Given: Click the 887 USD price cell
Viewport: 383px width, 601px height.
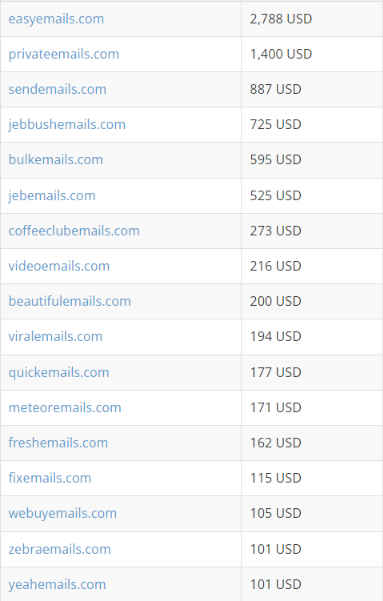Looking at the screenshot, I should (312, 89).
